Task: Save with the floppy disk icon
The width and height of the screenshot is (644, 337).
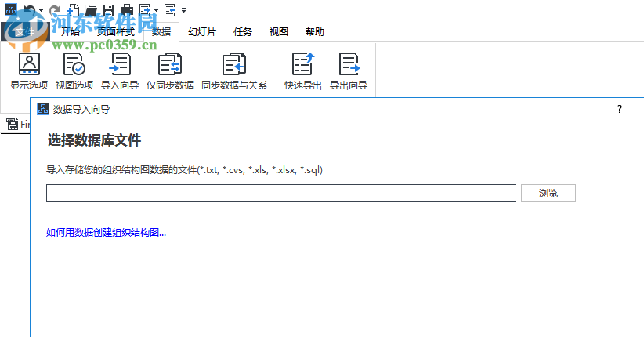Action: tap(108, 10)
